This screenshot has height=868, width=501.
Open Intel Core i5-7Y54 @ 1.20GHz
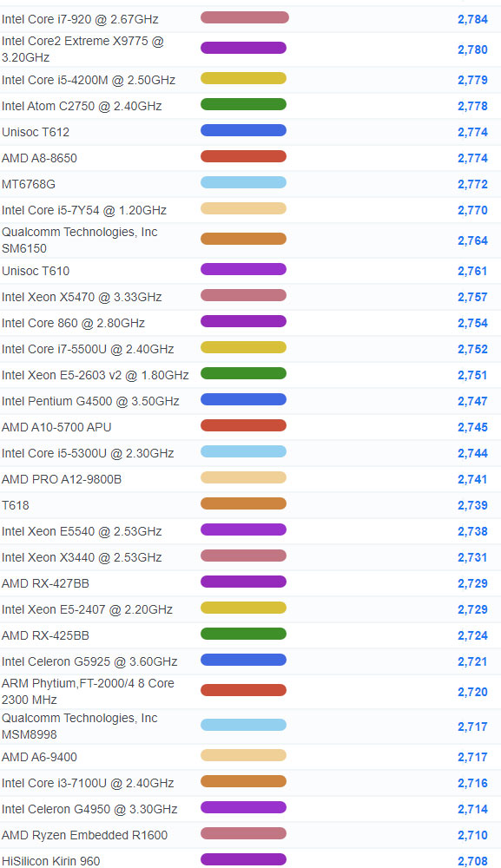[x=84, y=210]
